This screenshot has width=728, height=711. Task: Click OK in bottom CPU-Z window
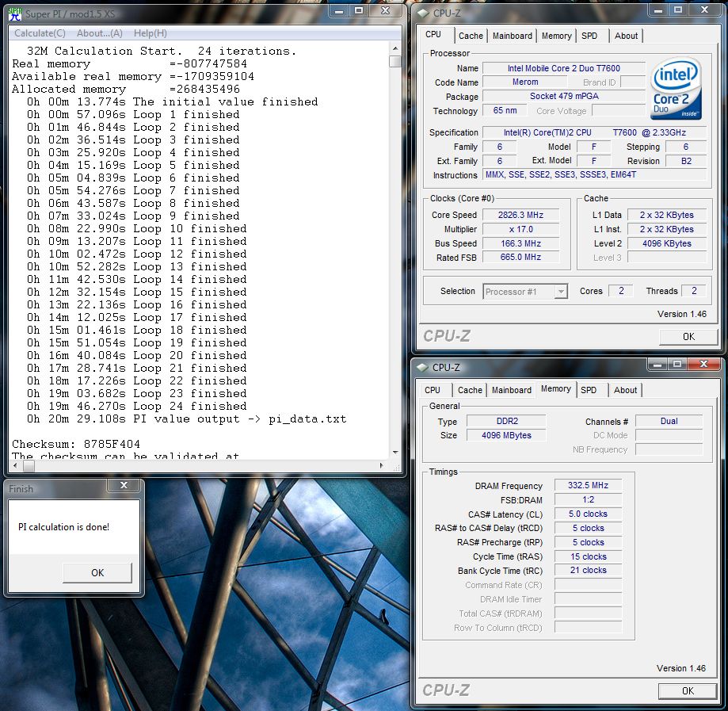coord(688,691)
